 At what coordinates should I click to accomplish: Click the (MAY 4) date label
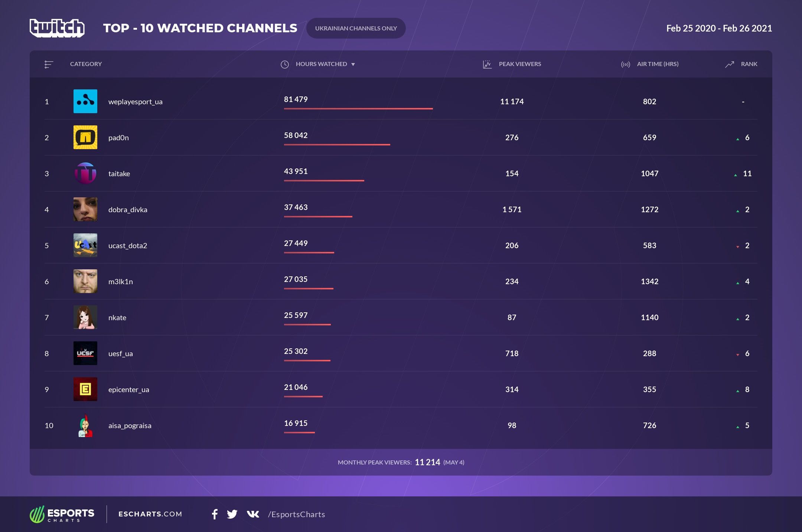(x=454, y=463)
